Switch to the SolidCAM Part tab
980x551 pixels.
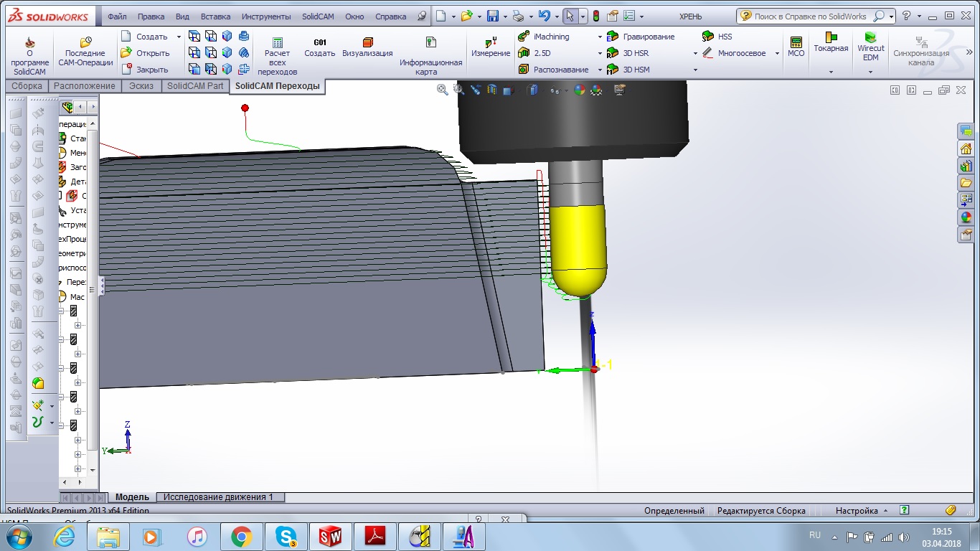pos(195,86)
